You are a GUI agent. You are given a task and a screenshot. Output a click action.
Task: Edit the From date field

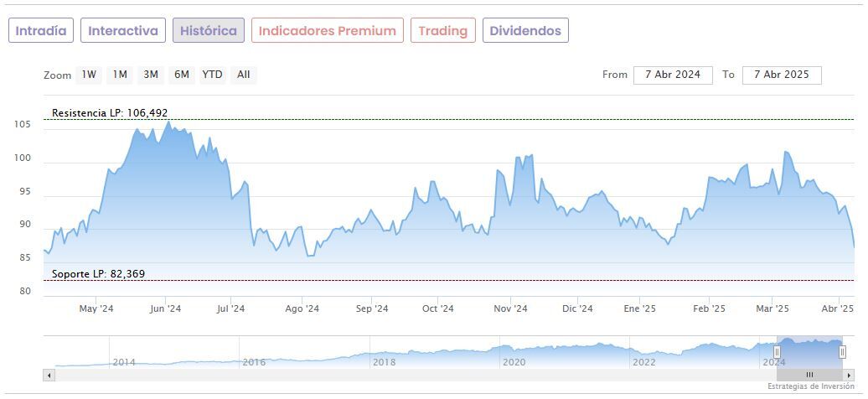click(x=673, y=75)
